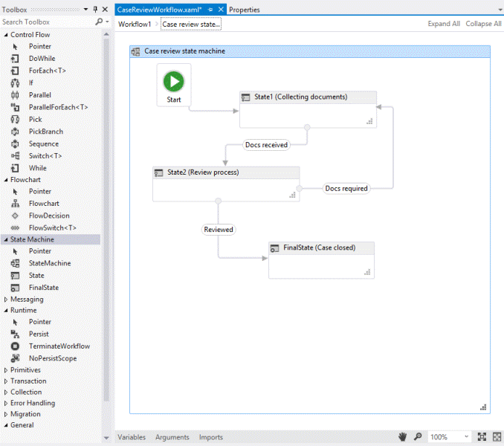Click the Control Flow Pointer icon
Screen dimensions: 504x446
[15, 47]
